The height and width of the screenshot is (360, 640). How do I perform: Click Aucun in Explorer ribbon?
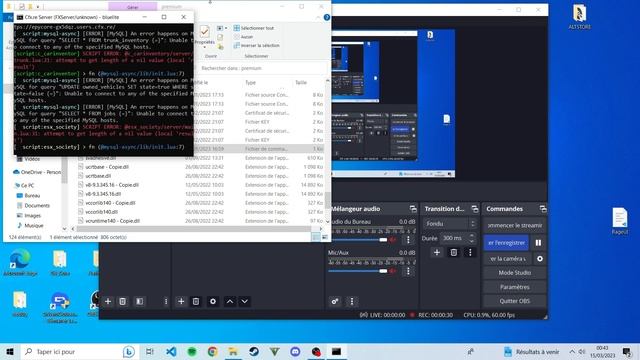point(244,37)
